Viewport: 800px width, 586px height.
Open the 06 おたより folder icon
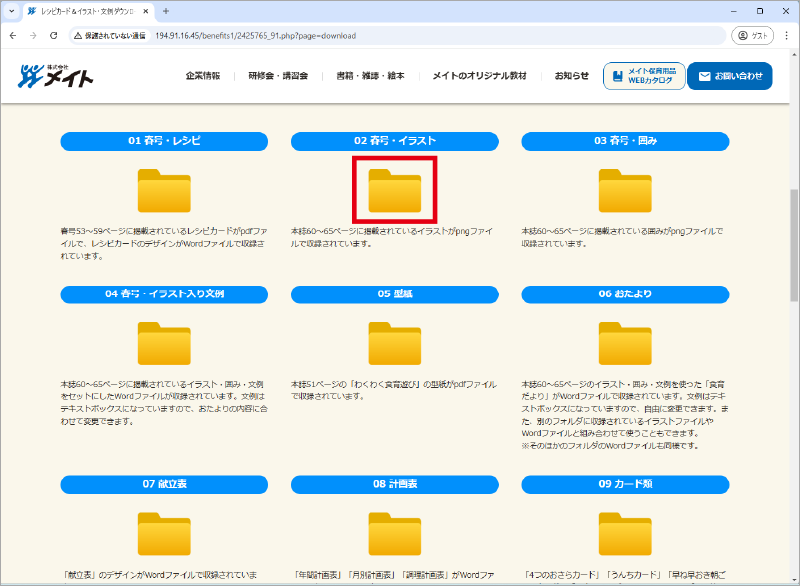point(625,343)
